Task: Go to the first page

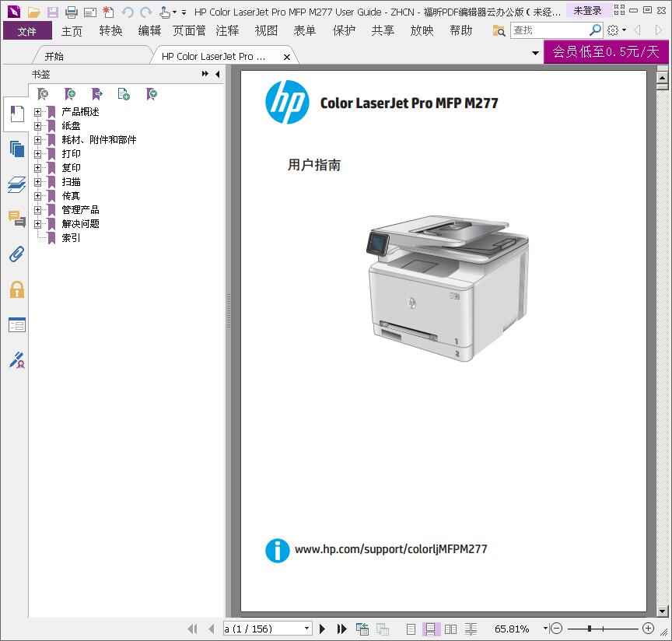Action: coord(192,629)
